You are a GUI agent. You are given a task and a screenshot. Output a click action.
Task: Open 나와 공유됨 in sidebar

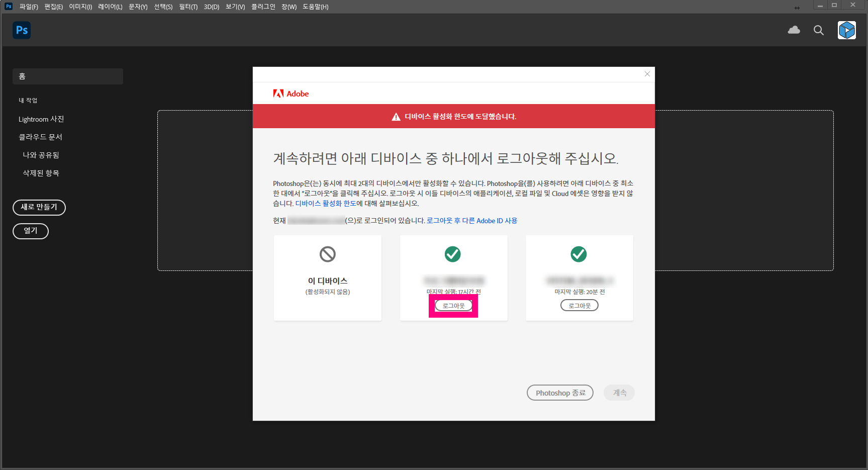click(x=41, y=155)
